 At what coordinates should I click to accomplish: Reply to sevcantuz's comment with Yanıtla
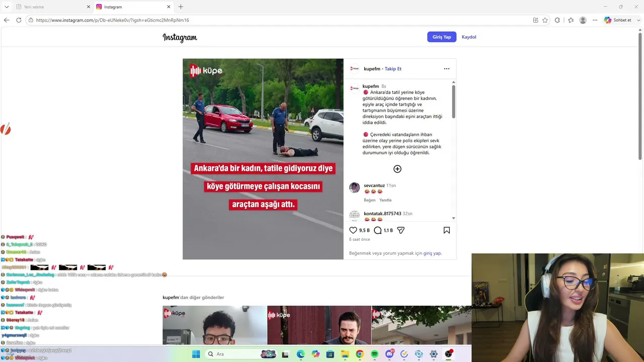(385, 200)
